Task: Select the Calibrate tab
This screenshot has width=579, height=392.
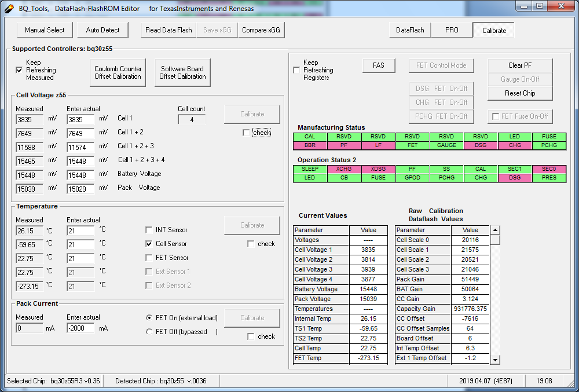Action: click(494, 31)
